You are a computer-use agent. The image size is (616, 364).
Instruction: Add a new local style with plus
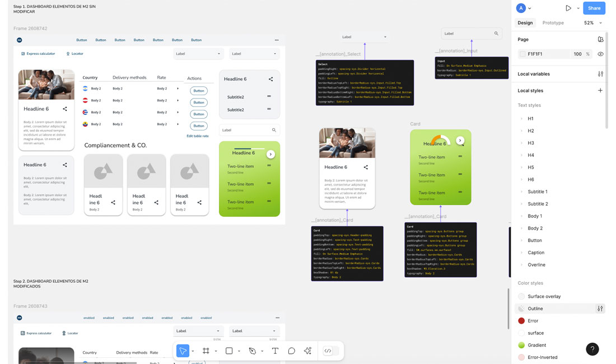pos(600,91)
